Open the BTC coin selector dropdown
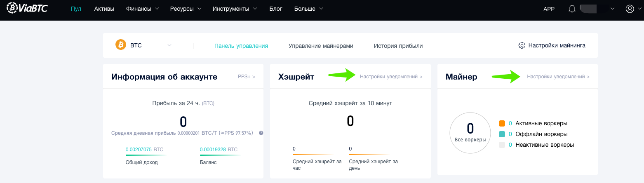Image resolution: width=644 pixels, height=183 pixels. click(x=143, y=45)
